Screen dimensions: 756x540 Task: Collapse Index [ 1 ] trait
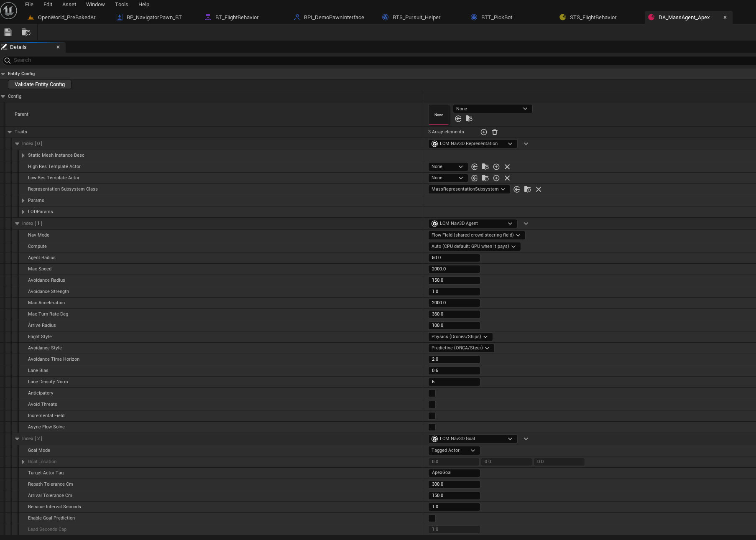tap(17, 224)
